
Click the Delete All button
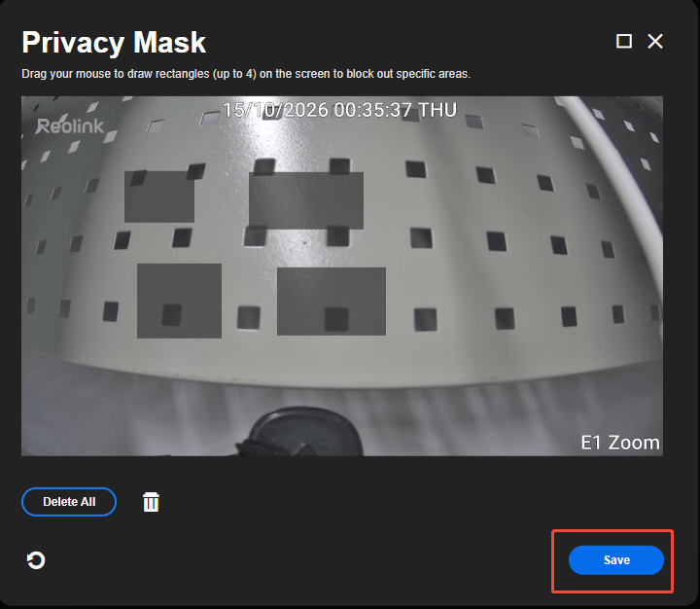coord(69,502)
